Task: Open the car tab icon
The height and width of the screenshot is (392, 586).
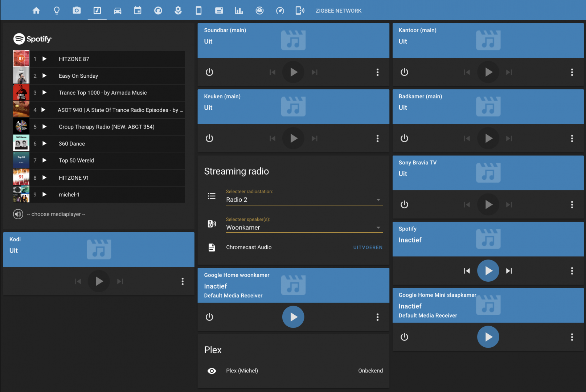Action: pos(118,11)
